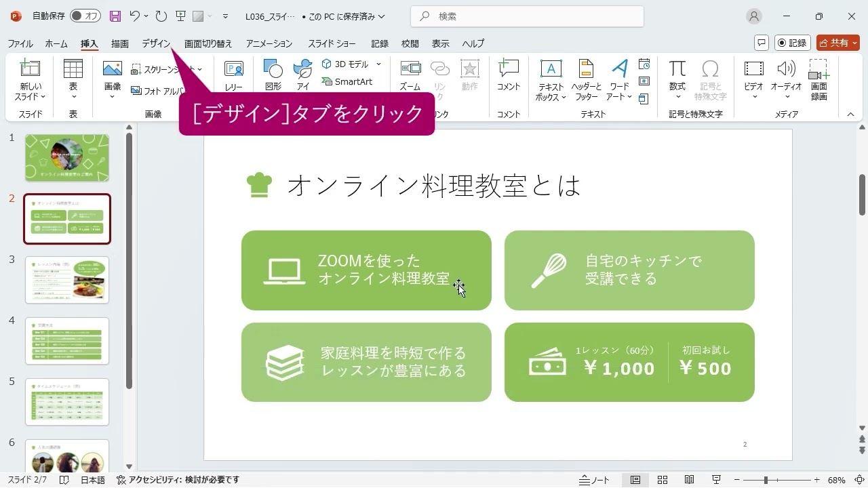Click the zoom slider in status bar
Image resolution: width=868 pixels, height=488 pixels.
click(x=766, y=480)
